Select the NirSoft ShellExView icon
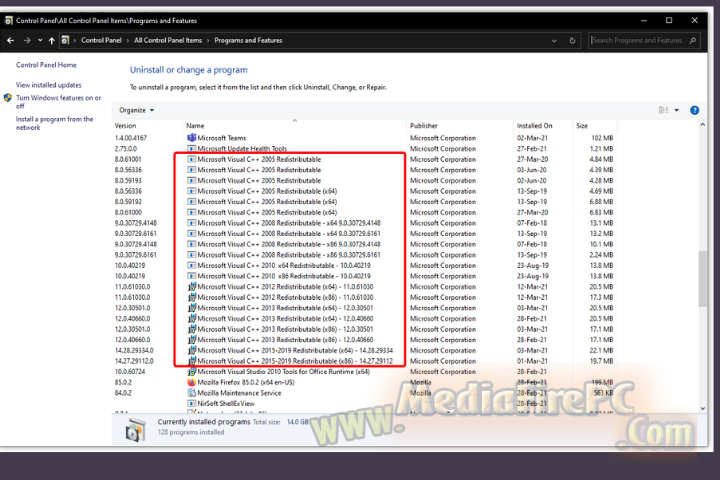The width and height of the screenshot is (720, 480). (191, 404)
